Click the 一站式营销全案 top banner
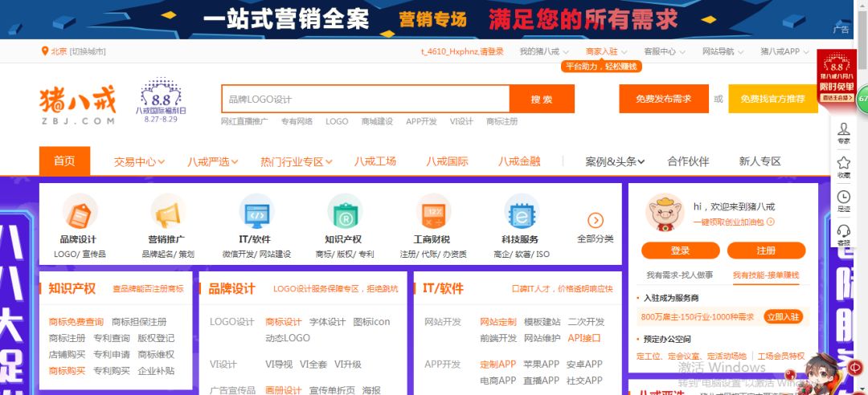868x395 pixels. (x=426, y=19)
